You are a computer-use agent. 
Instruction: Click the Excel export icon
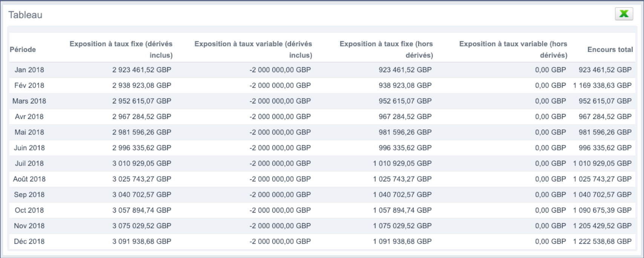tap(624, 14)
